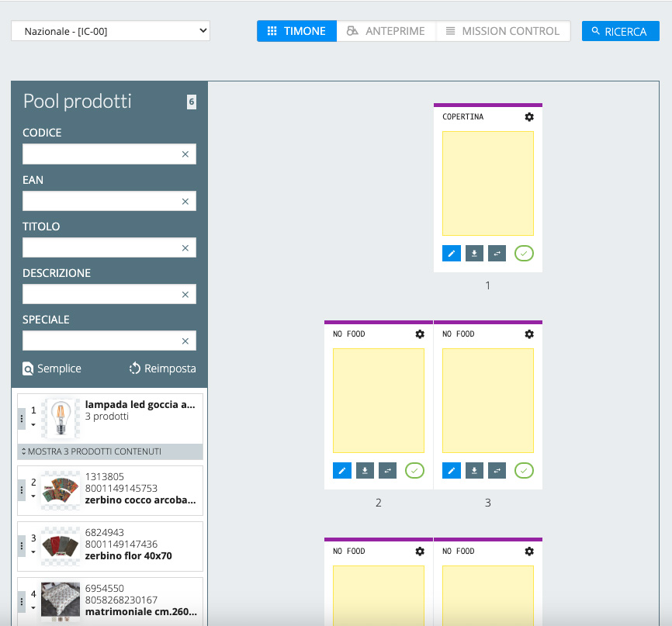The image size is (672, 626).
Task: Click the code 1313805 text
Action: point(105,476)
